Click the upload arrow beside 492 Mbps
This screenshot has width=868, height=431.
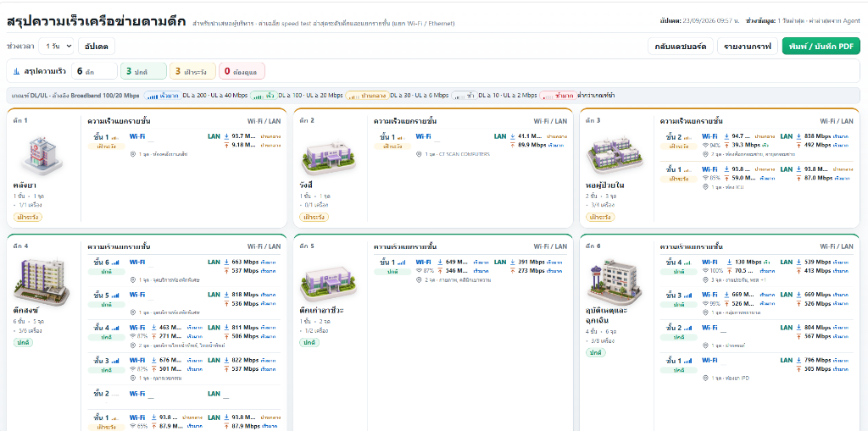[798, 145]
